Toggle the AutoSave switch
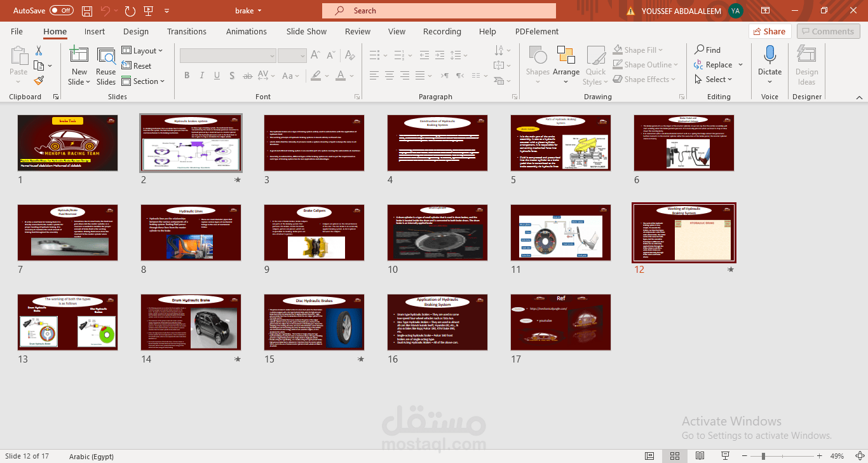This screenshot has height=463, width=868. coord(62,11)
